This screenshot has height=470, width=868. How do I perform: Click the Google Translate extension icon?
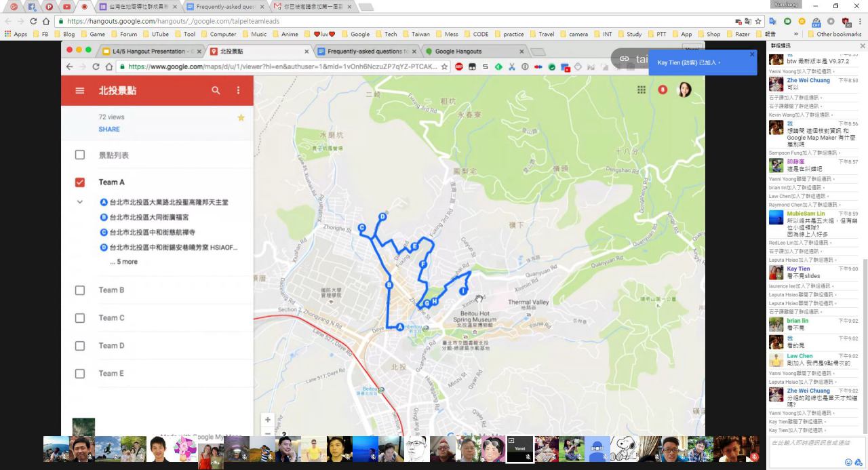[x=772, y=21]
